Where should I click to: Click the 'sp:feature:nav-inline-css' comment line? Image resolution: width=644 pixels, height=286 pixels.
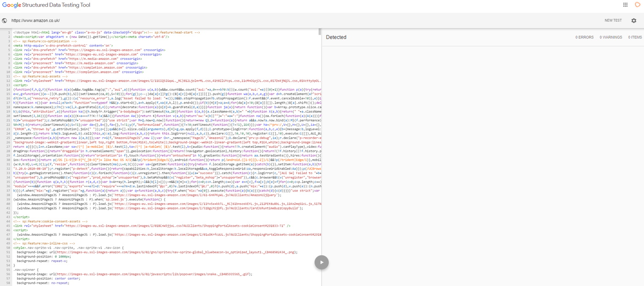(x=44, y=243)
